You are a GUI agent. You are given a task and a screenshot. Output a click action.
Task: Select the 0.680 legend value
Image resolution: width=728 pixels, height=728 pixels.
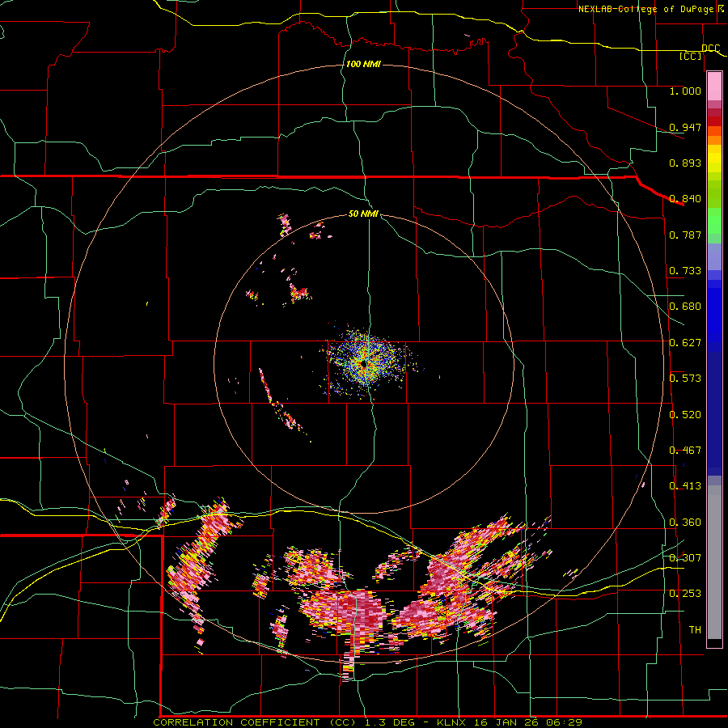point(685,307)
